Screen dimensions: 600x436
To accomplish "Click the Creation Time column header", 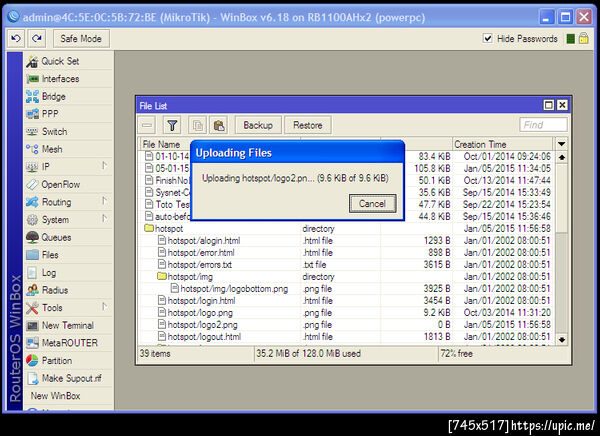I will pos(503,144).
